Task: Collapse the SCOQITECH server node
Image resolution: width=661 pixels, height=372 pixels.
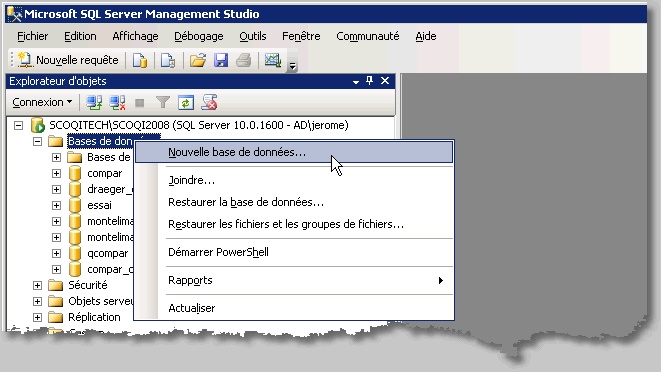Action: [x=18, y=125]
